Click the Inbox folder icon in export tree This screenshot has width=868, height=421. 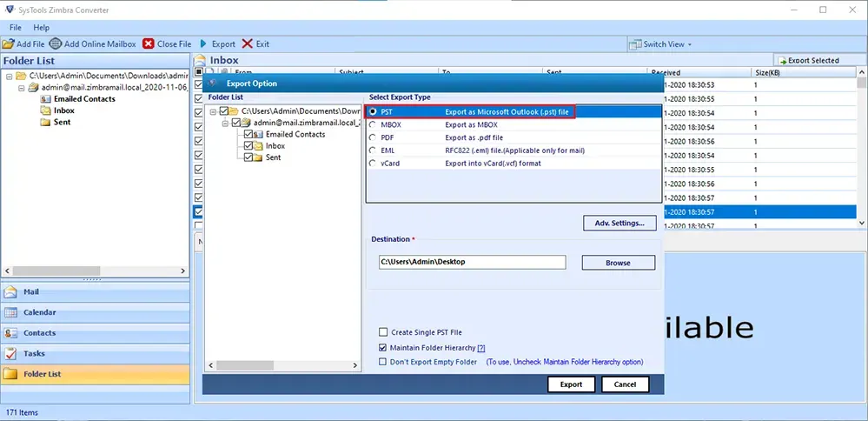point(258,145)
